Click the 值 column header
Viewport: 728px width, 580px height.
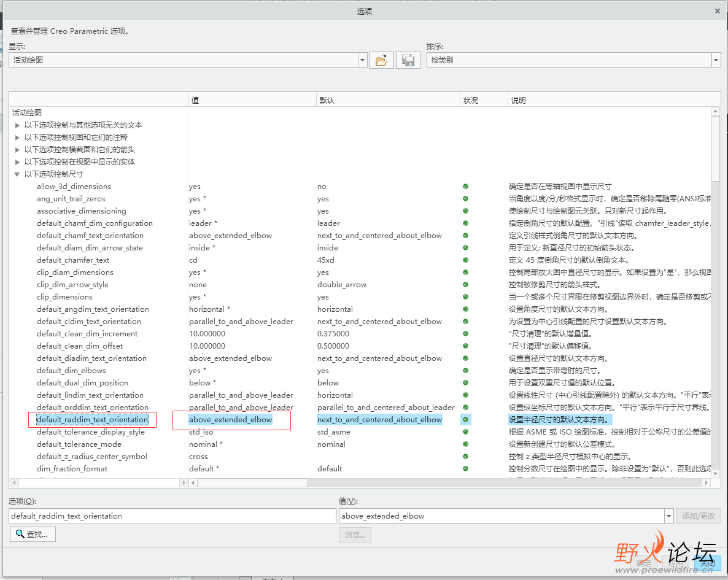click(x=252, y=100)
